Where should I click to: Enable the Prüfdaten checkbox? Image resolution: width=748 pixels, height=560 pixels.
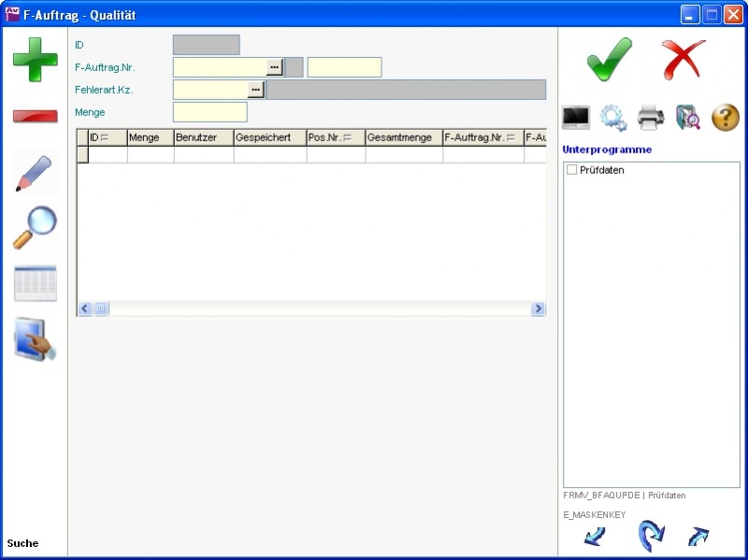tap(571, 170)
